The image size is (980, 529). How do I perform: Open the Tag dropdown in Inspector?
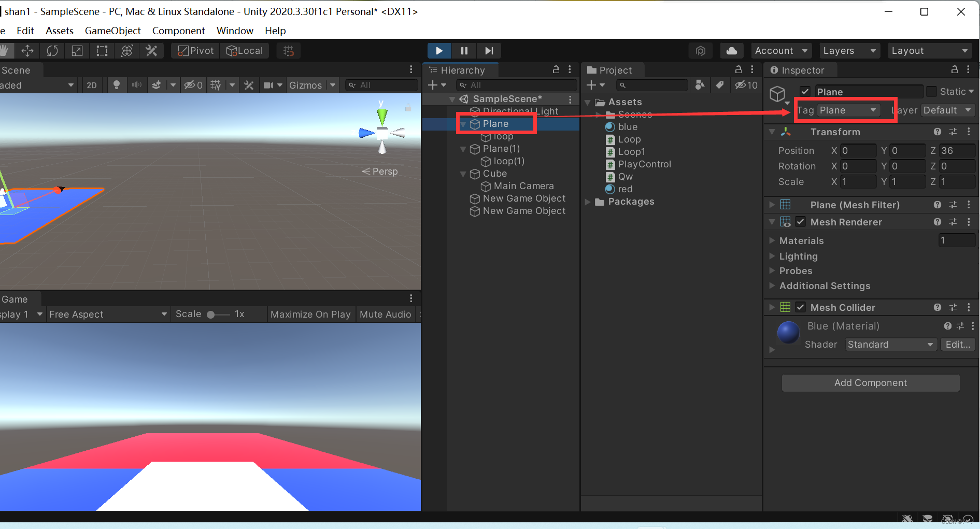(x=848, y=110)
